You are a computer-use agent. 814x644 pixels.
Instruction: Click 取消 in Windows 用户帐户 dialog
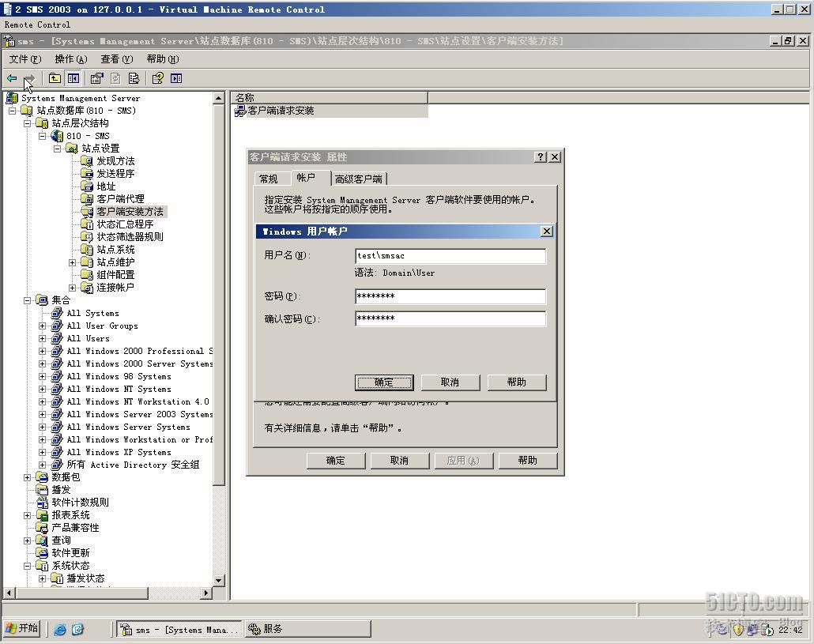[x=450, y=382]
